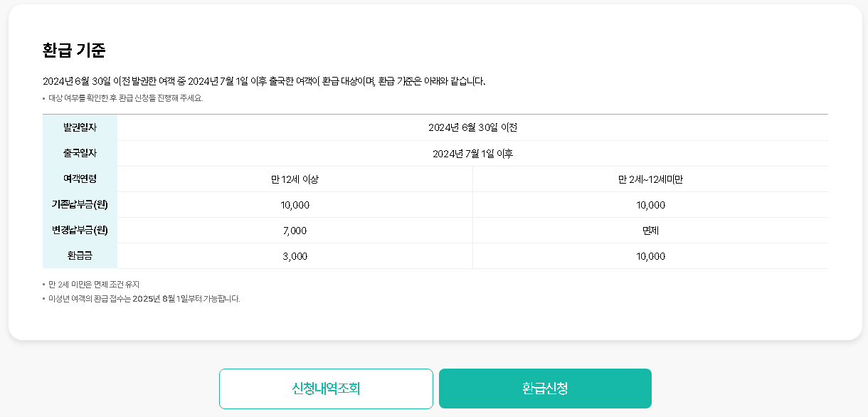Click the 만 12세 이상 column header cell
The height and width of the screenshot is (417, 868).
(x=294, y=179)
